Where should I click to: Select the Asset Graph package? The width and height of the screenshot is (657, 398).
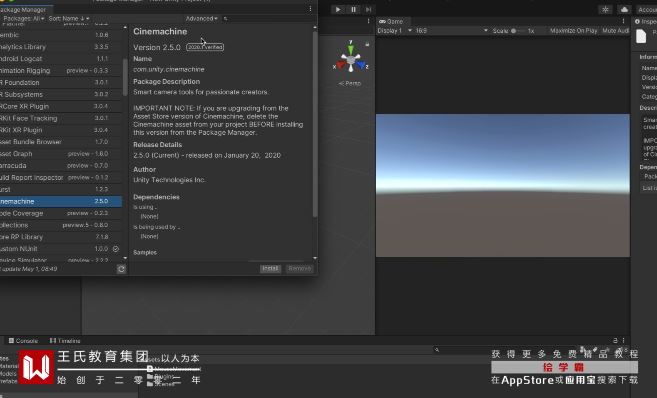(61, 154)
